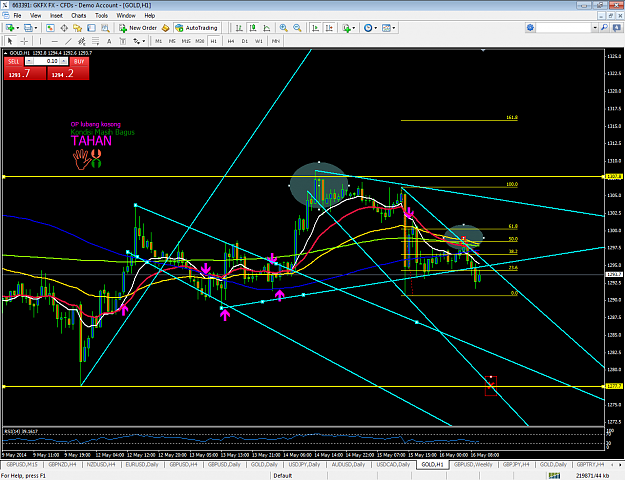Click the blue gear icon beside search box

[x=530, y=28]
